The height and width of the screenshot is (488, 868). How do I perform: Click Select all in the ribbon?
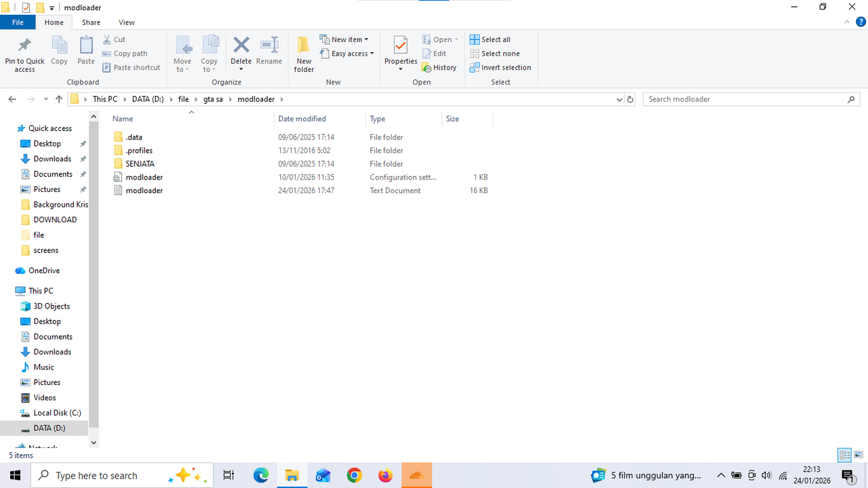[490, 39]
